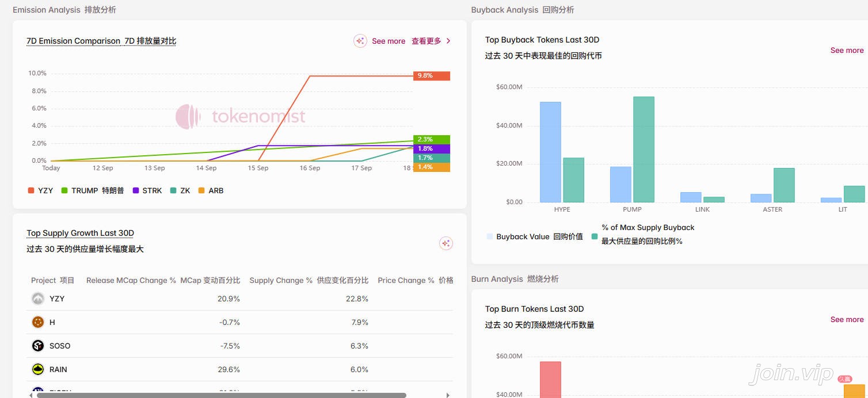Click the -0.7% MCap change value
Image resolution: width=868 pixels, height=398 pixels.
pos(230,322)
